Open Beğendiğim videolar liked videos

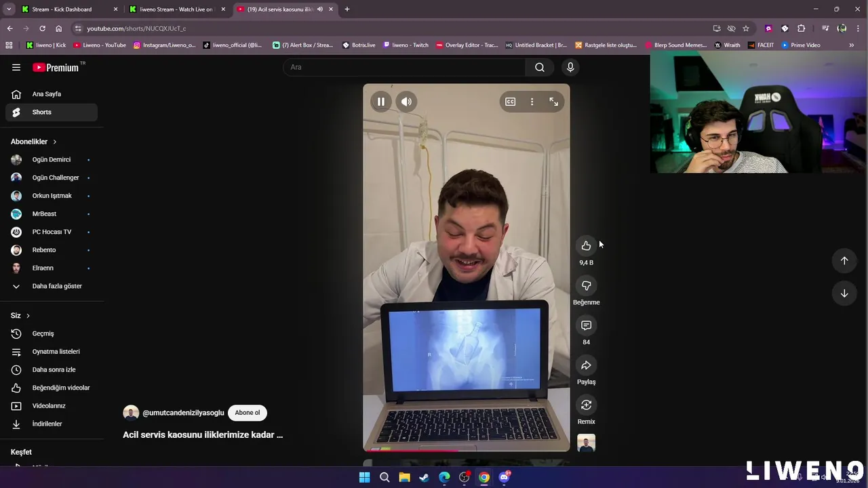[x=52, y=388]
